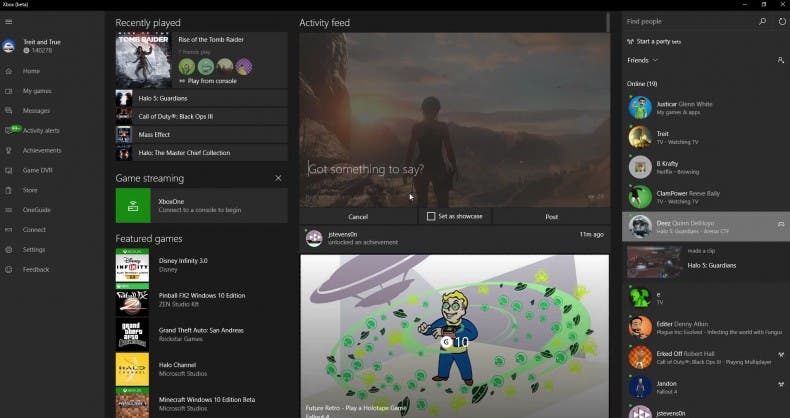Click the OneGuide sidebar icon
The image size is (790, 418).
click(9, 210)
